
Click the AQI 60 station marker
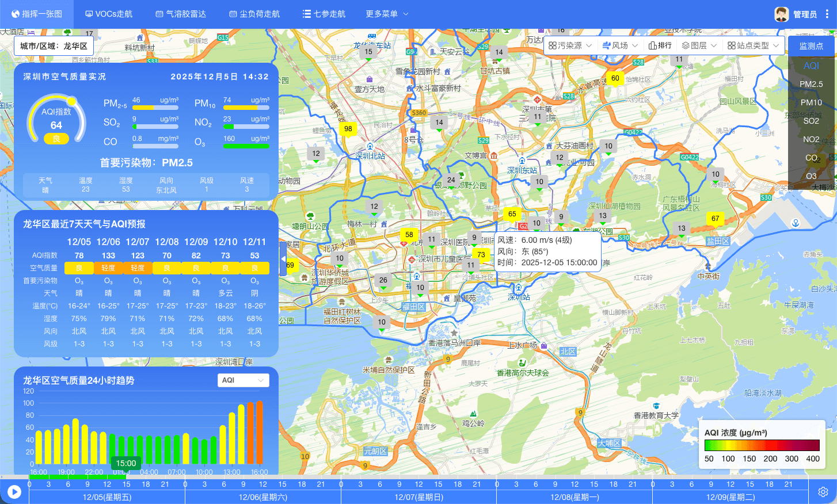click(x=615, y=78)
